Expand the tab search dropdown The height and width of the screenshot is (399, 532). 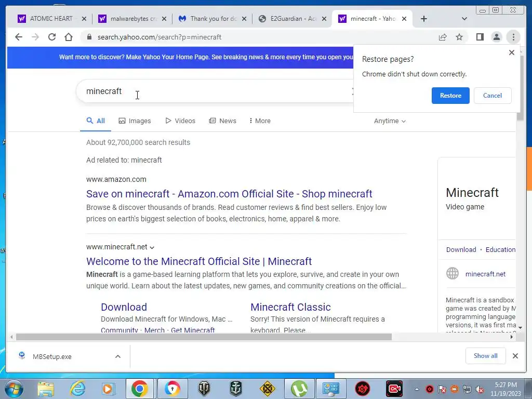click(x=464, y=19)
